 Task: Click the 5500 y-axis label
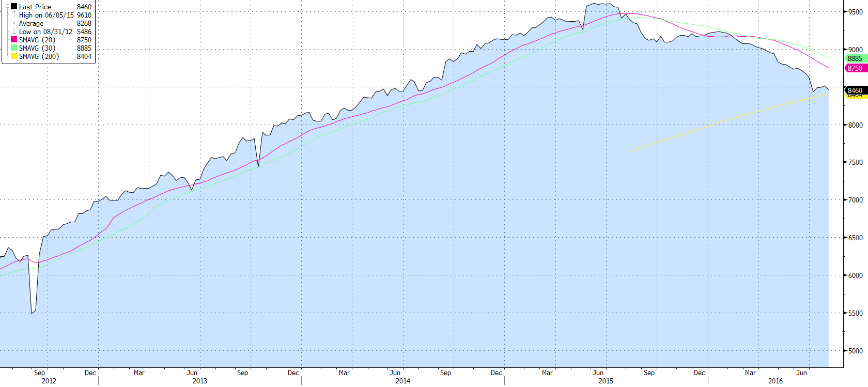click(856, 313)
